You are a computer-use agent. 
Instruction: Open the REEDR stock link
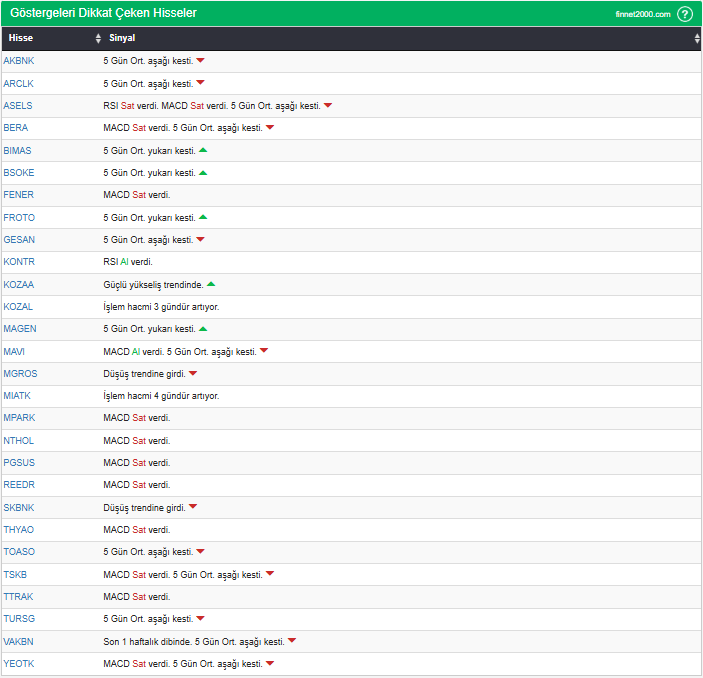point(19,485)
